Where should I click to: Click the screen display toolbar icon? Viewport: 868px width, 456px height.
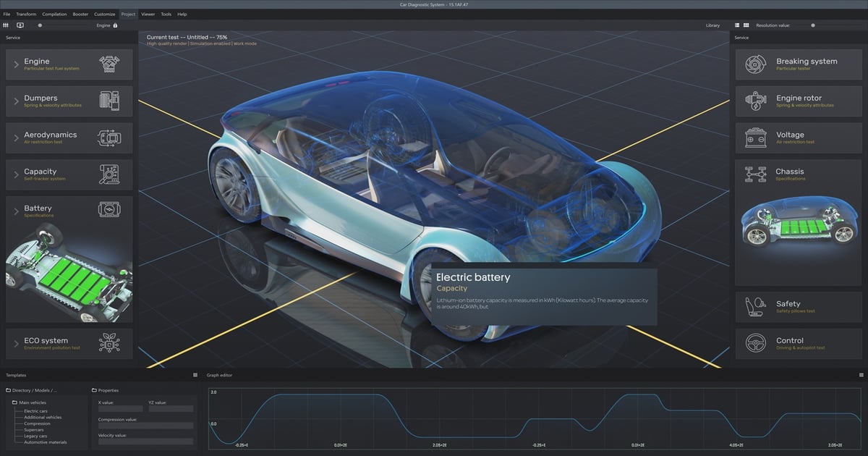(20, 25)
